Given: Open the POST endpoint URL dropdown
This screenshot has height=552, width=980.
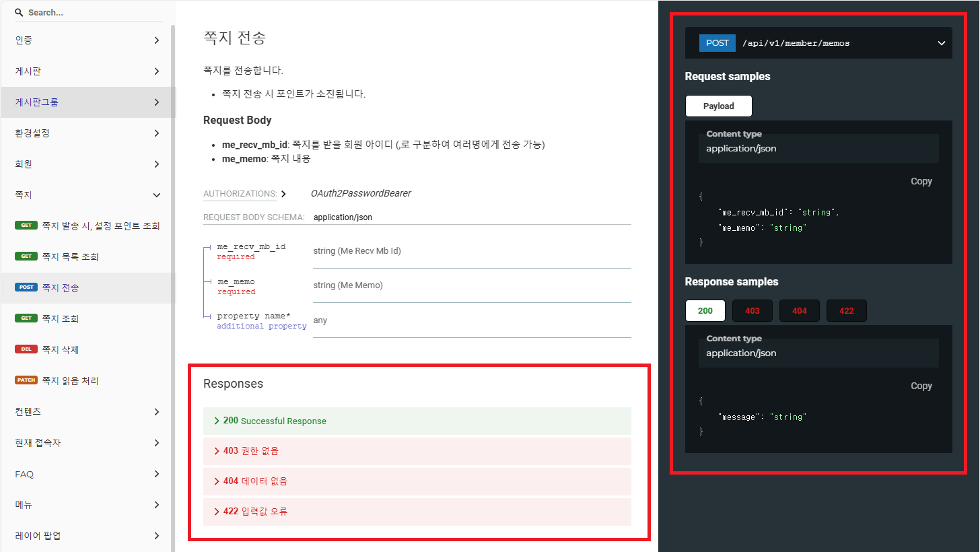Looking at the screenshot, I should tap(941, 43).
